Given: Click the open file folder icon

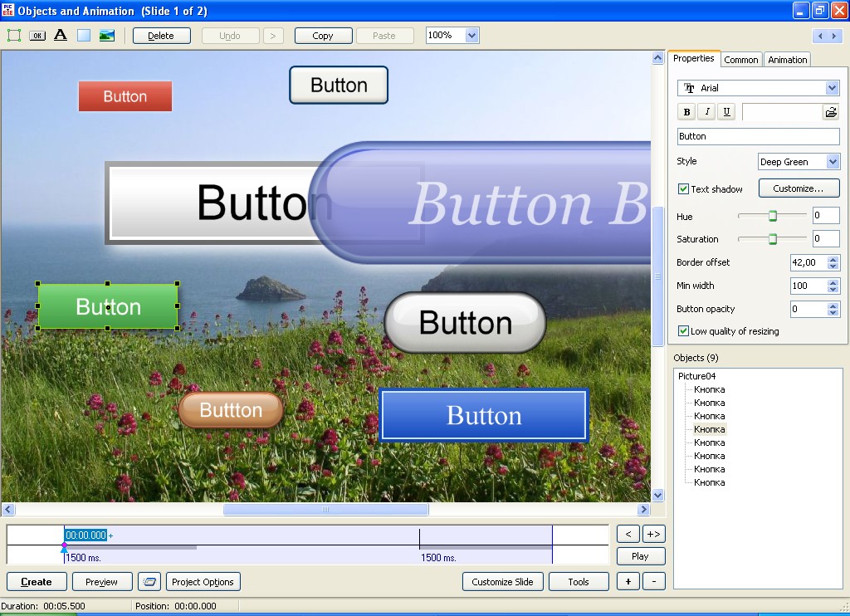Looking at the screenshot, I should pos(830,112).
